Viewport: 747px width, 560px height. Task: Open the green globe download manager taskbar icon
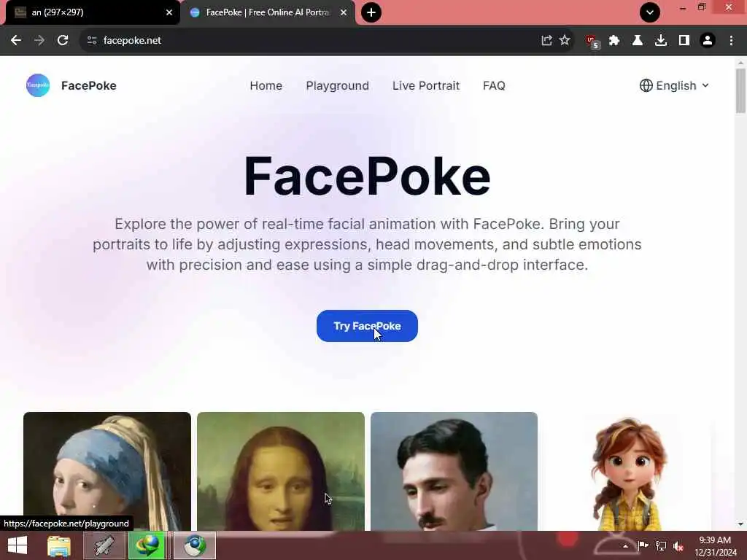147,545
